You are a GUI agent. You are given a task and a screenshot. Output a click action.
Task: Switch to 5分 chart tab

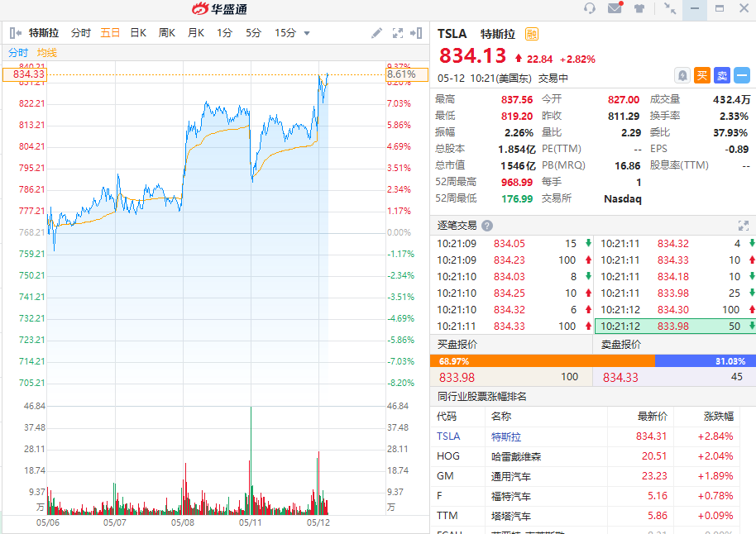click(253, 33)
